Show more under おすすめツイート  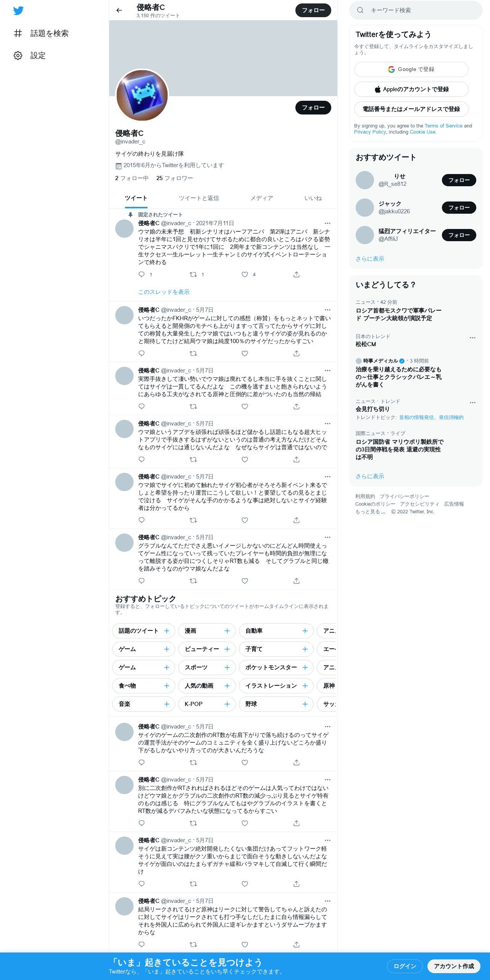pos(370,259)
